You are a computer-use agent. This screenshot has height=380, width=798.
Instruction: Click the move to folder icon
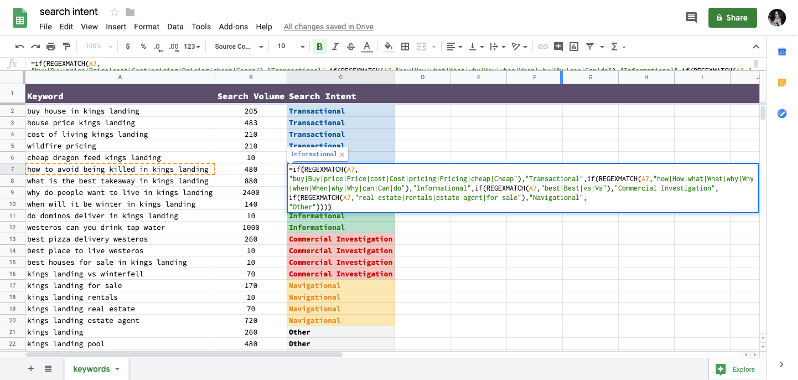[130, 12]
